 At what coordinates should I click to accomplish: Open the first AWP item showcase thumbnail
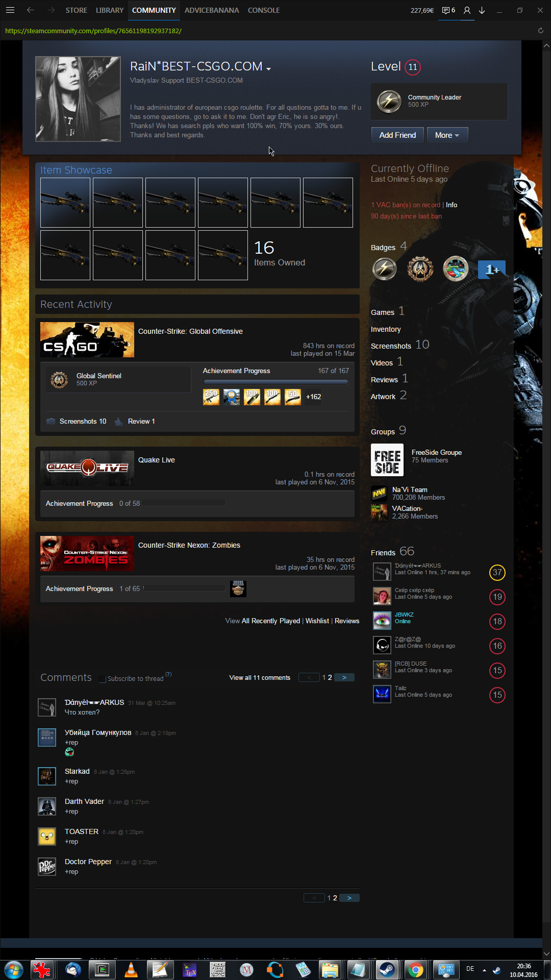click(x=65, y=203)
